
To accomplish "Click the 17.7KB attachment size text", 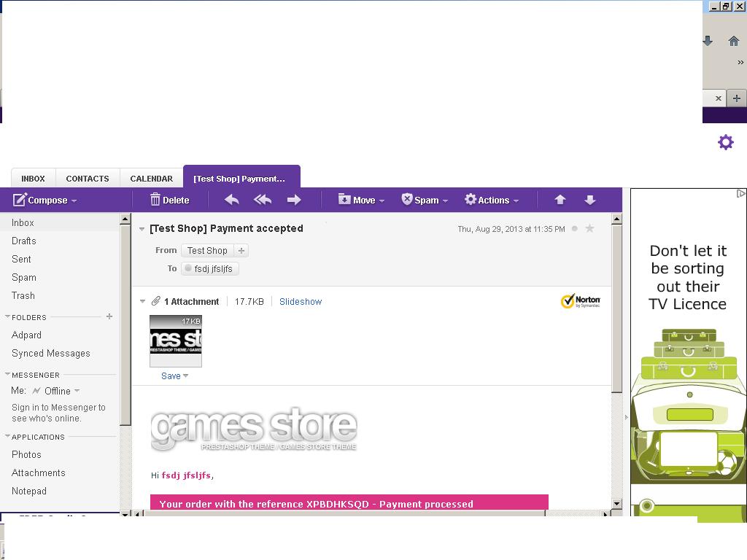I will [x=249, y=301].
